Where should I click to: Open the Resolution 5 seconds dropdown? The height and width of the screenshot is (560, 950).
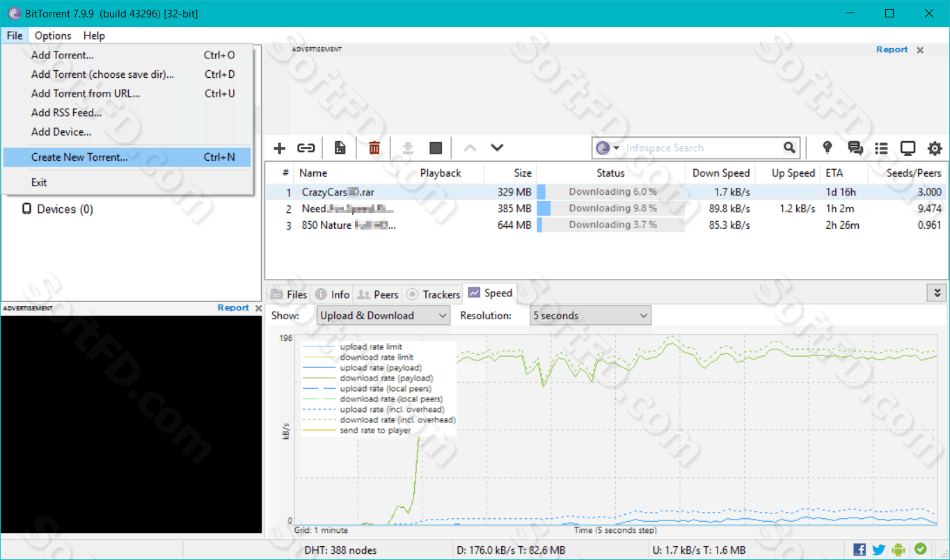590,316
